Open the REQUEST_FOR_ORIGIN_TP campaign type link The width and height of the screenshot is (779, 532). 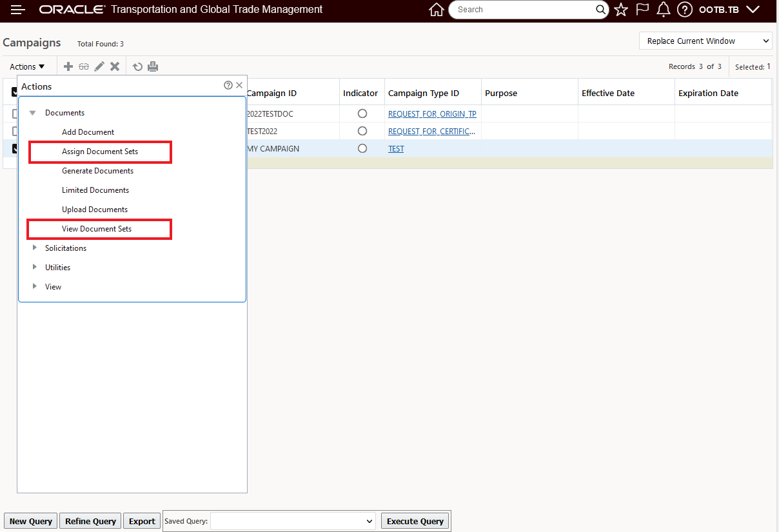point(432,113)
